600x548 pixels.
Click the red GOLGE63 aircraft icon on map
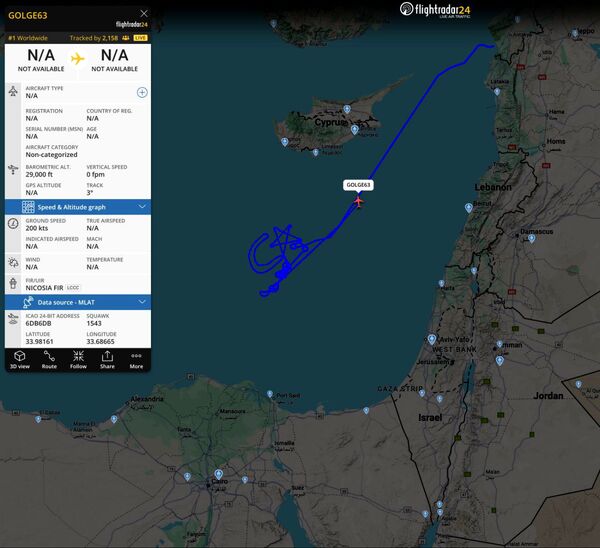coord(359,201)
